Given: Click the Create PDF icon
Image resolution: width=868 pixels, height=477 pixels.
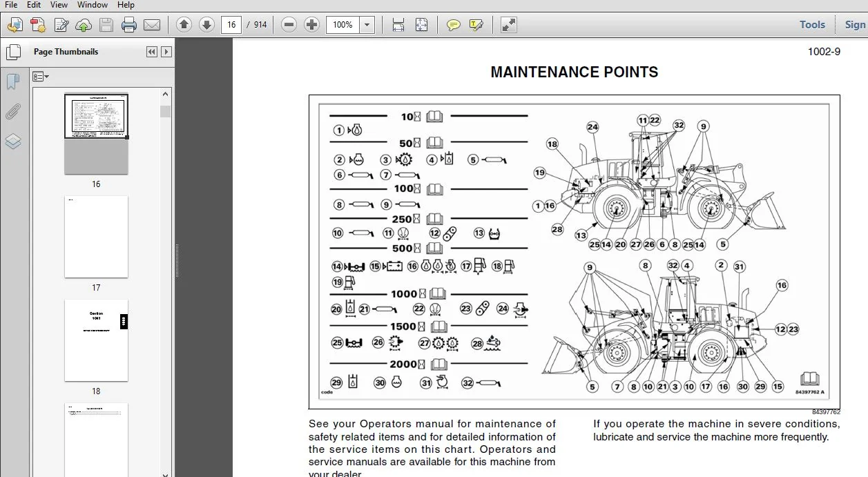Looking at the screenshot, I should coord(37,26).
